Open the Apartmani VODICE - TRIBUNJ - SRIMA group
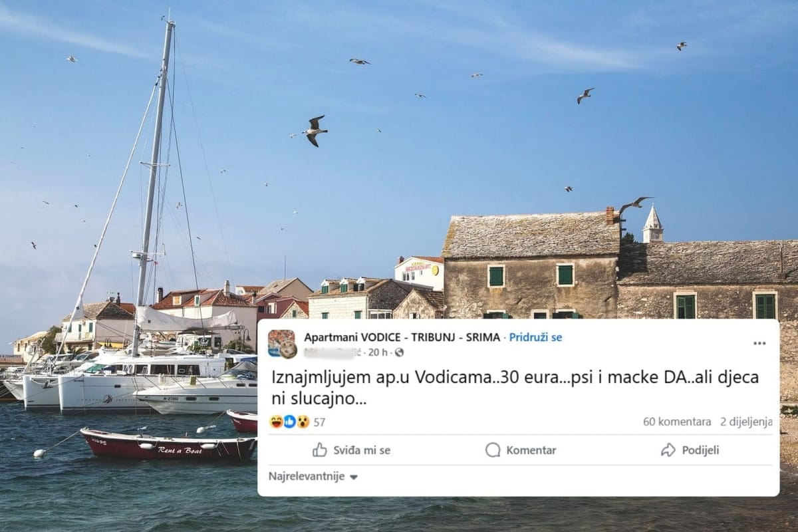The width and height of the screenshot is (798, 532). pos(402,337)
